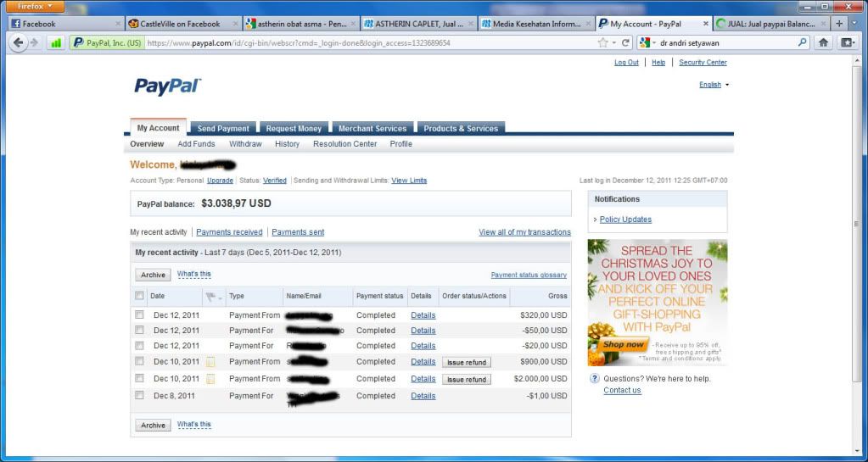Viewport: 868px width, 462px height.
Task: Go to Withdraw submenu
Action: click(245, 144)
